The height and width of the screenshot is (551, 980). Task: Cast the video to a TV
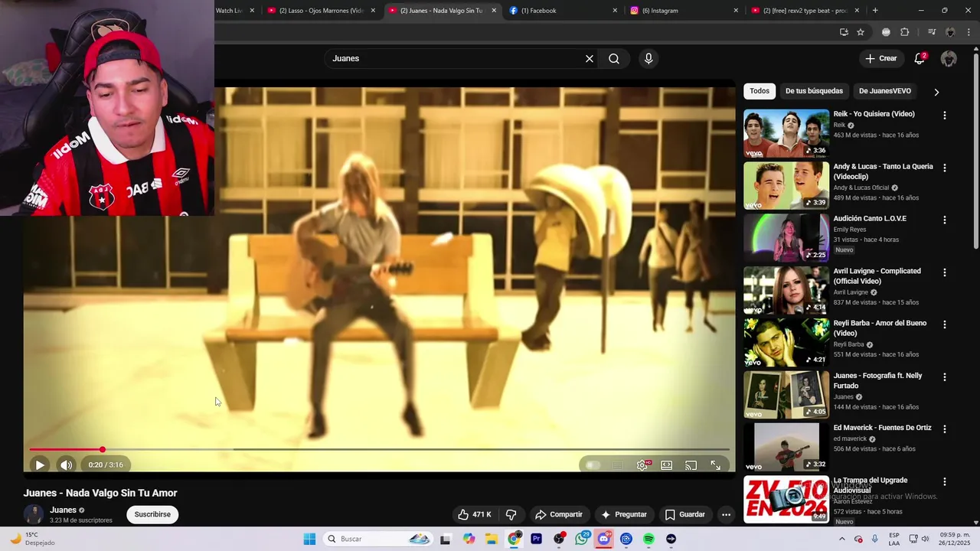[691, 465]
